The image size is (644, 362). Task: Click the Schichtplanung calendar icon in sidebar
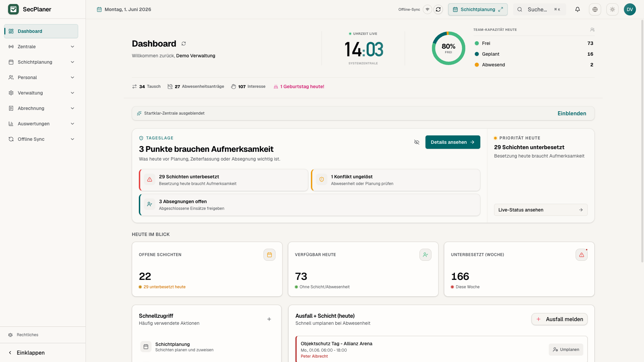[11, 62]
